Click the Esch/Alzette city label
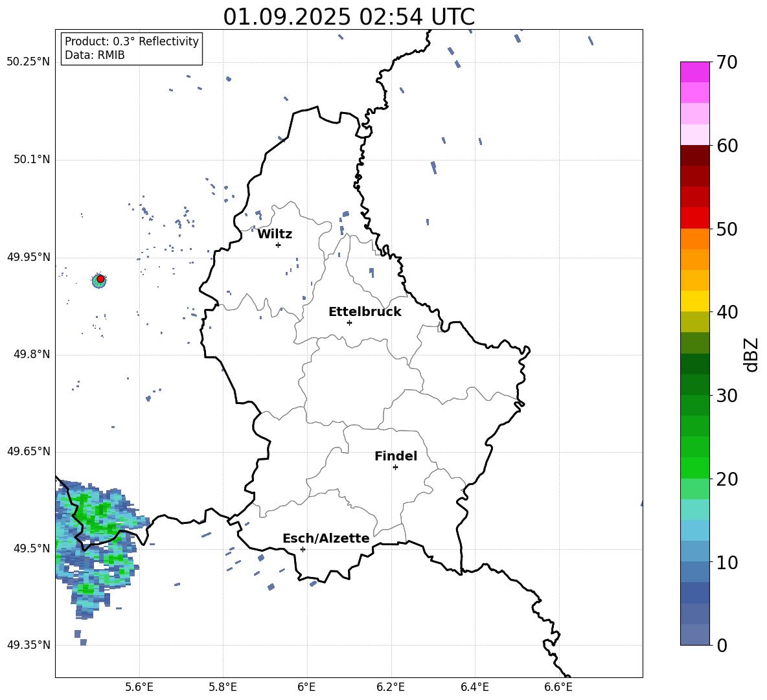The height and width of the screenshot is (700, 767). [326, 538]
